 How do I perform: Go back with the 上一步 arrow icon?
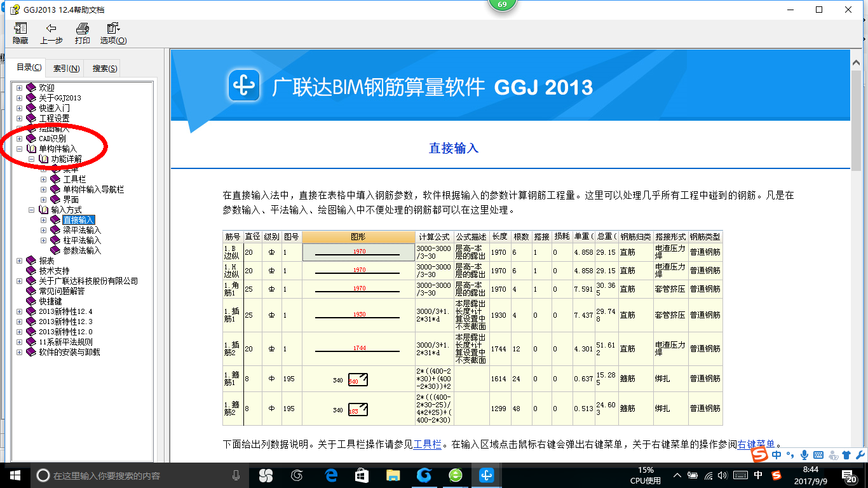point(51,29)
